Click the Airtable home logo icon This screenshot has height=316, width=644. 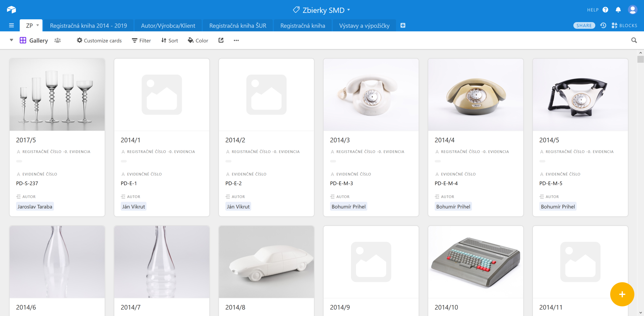(11, 10)
